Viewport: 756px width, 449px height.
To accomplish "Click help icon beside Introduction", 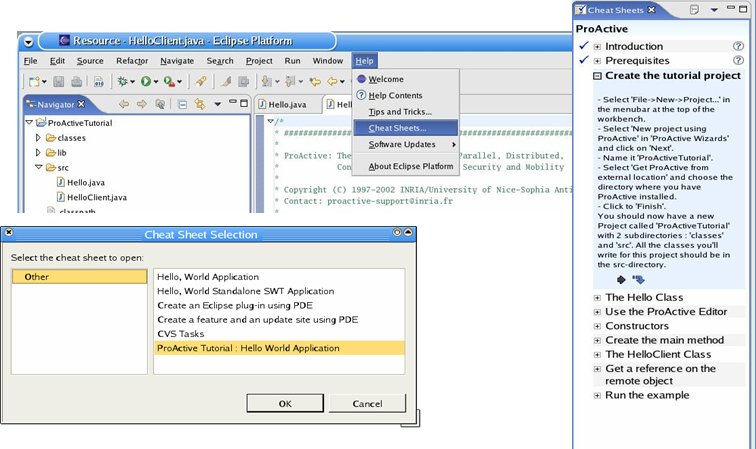I will [x=738, y=46].
